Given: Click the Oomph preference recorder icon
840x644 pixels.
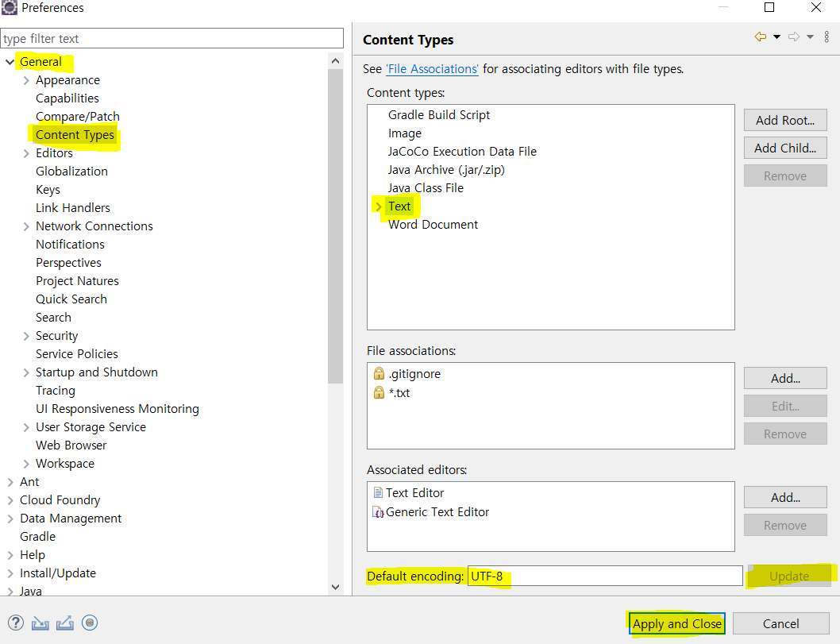Looking at the screenshot, I should pos(90,623).
